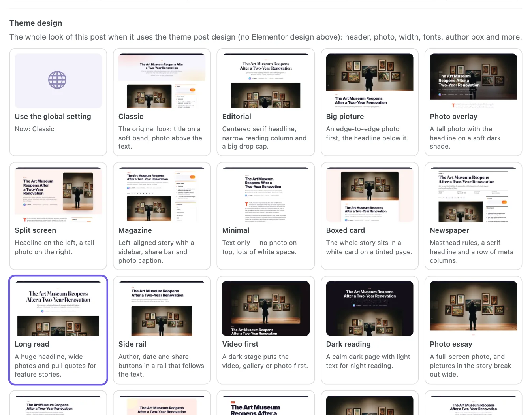Pick the Dark reading preview thumbnail

(x=370, y=308)
